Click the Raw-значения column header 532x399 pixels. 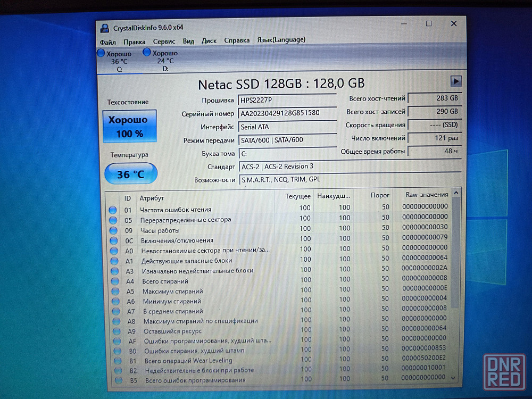click(422, 195)
